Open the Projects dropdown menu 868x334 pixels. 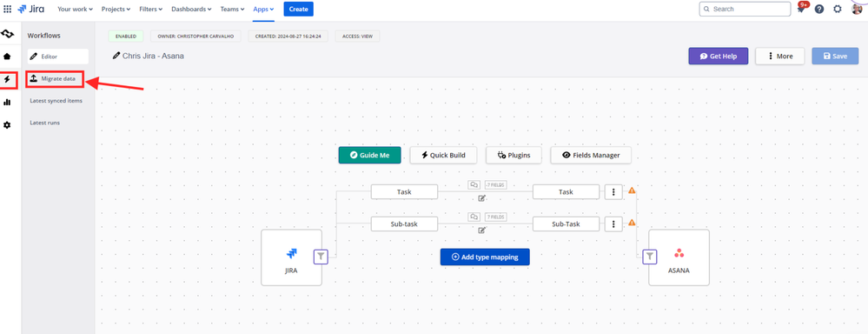[116, 9]
